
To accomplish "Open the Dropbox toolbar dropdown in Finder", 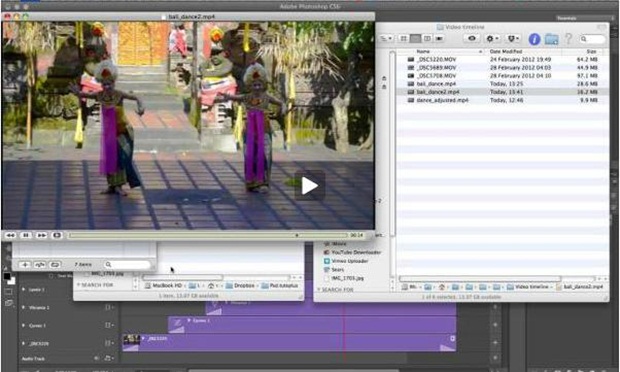I will coord(513,38).
